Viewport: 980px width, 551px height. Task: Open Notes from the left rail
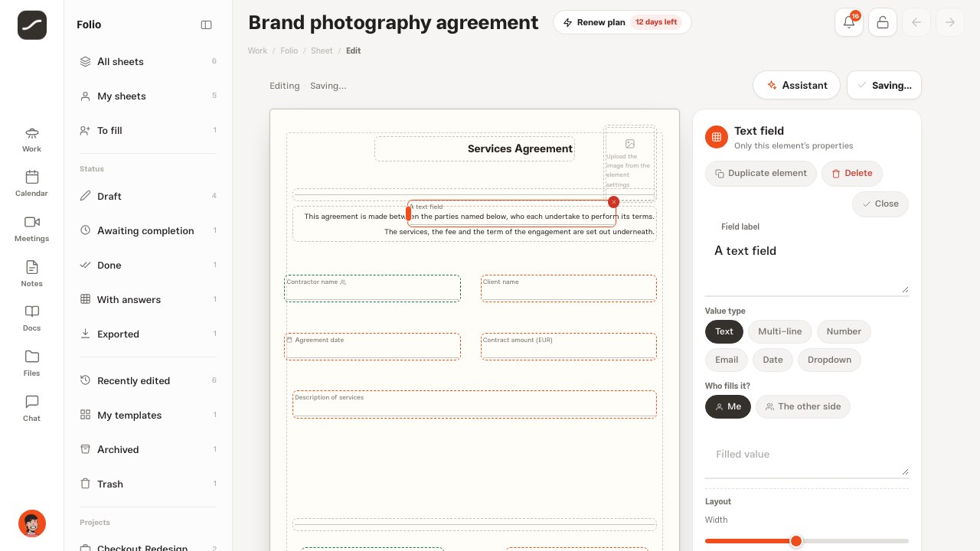pos(31,274)
